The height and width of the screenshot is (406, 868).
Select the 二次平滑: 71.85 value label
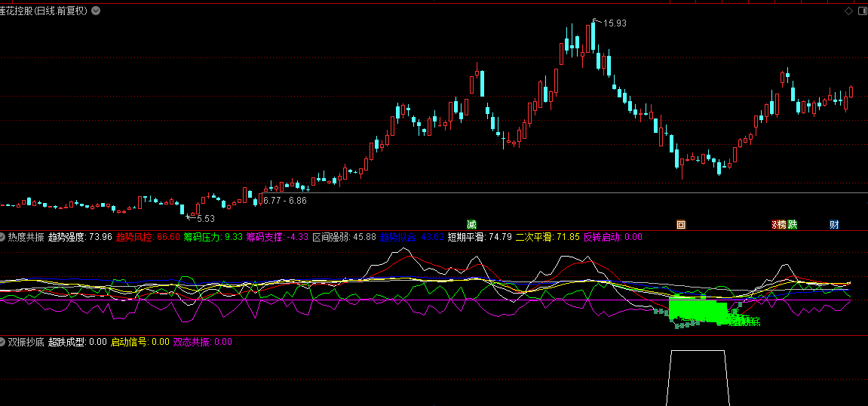548,237
